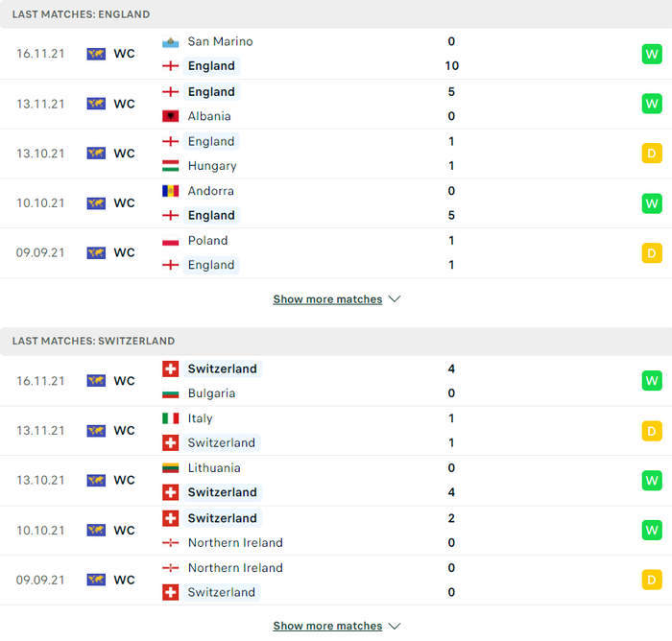
Task: Expand Show more matches under Switzerland
Action: point(327,626)
